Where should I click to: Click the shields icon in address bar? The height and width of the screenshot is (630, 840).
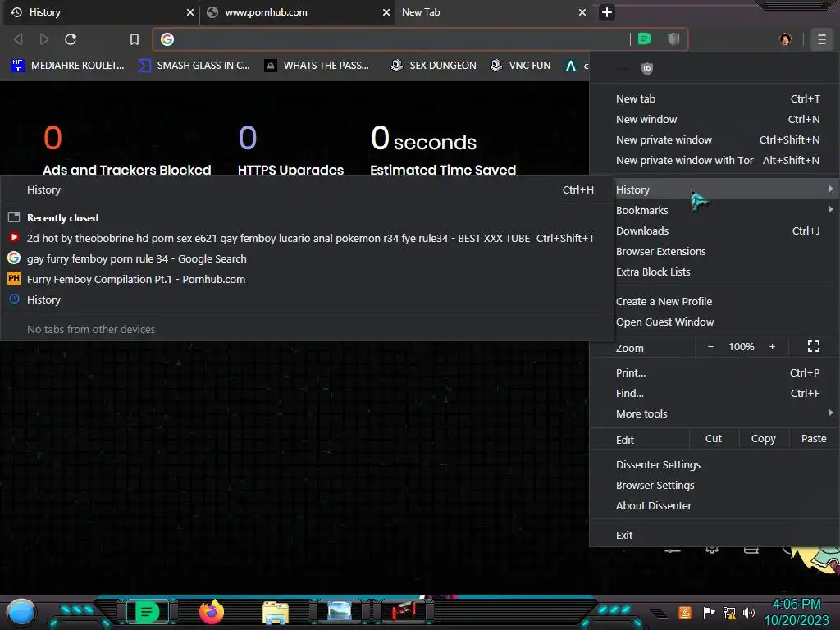tap(673, 39)
